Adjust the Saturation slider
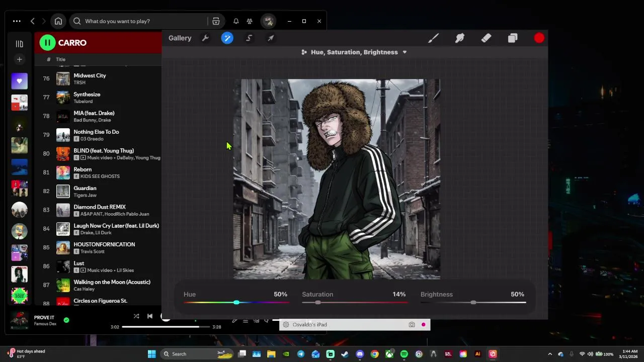Viewport: 644px width, 362px height. click(354, 302)
